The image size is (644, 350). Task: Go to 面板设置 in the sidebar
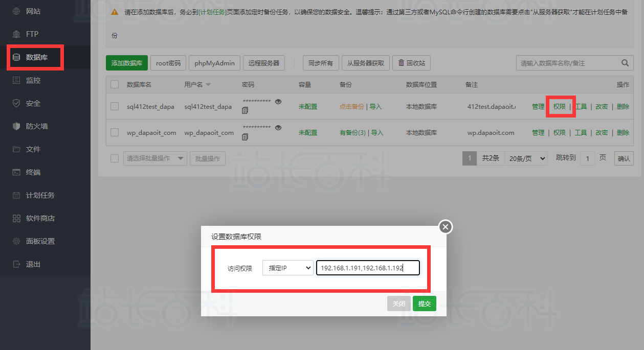(x=40, y=241)
